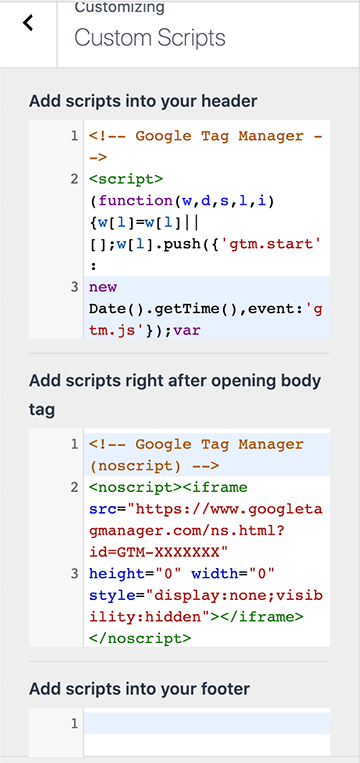This screenshot has width=360, height=763.
Task: Click the googletagmanager.com URL in body editor
Action: (x=205, y=520)
